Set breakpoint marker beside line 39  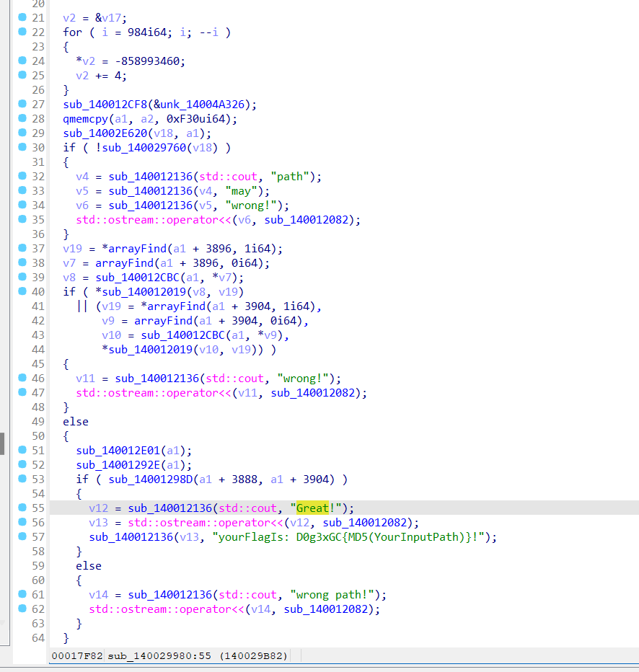point(22,277)
